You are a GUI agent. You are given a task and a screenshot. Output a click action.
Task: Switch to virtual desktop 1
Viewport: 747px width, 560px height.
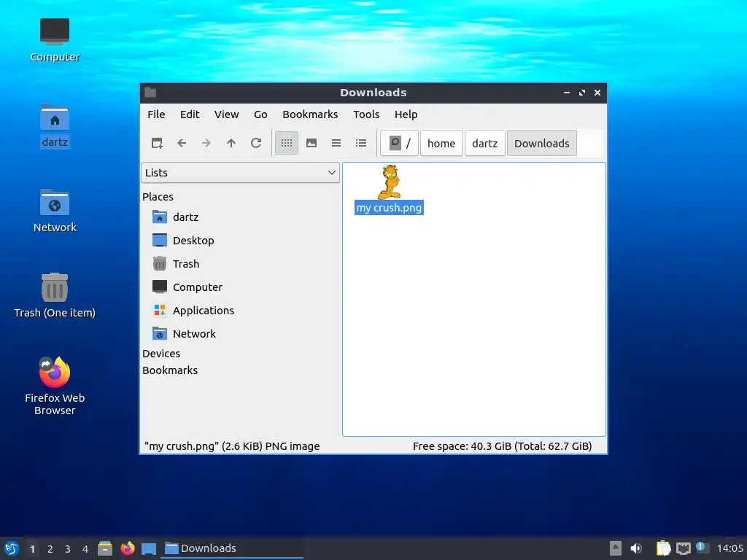(x=32, y=548)
